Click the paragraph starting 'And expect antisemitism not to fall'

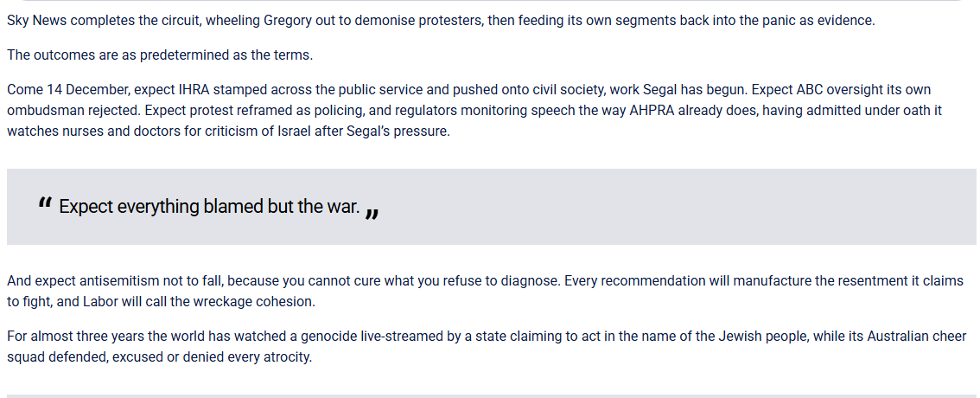pyautogui.click(x=485, y=291)
